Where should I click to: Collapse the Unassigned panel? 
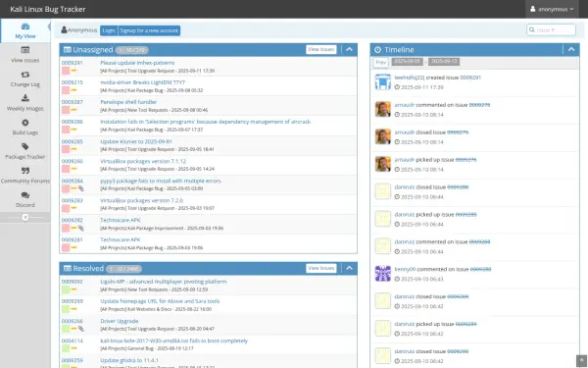point(349,50)
